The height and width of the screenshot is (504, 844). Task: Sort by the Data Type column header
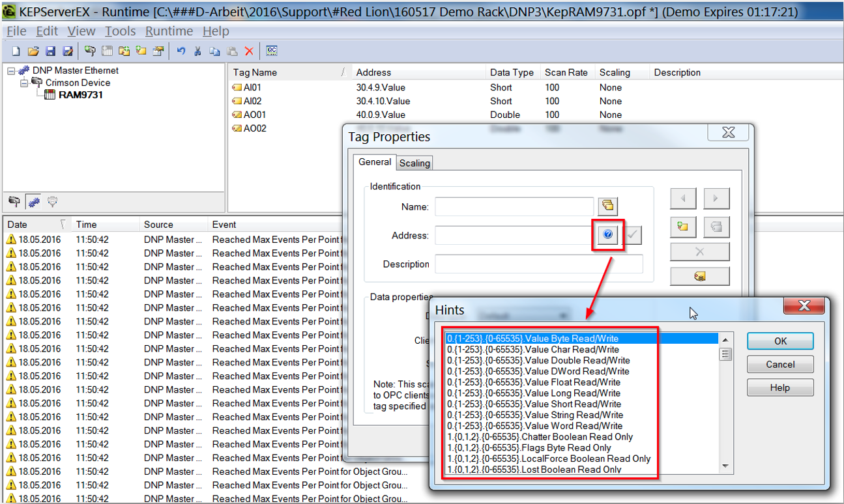point(514,72)
